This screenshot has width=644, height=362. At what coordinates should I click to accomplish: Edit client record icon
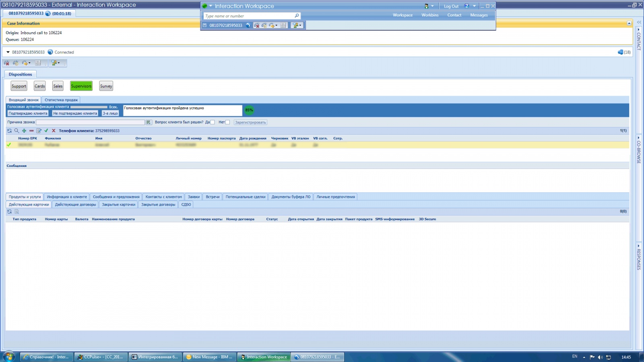click(x=39, y=131)
